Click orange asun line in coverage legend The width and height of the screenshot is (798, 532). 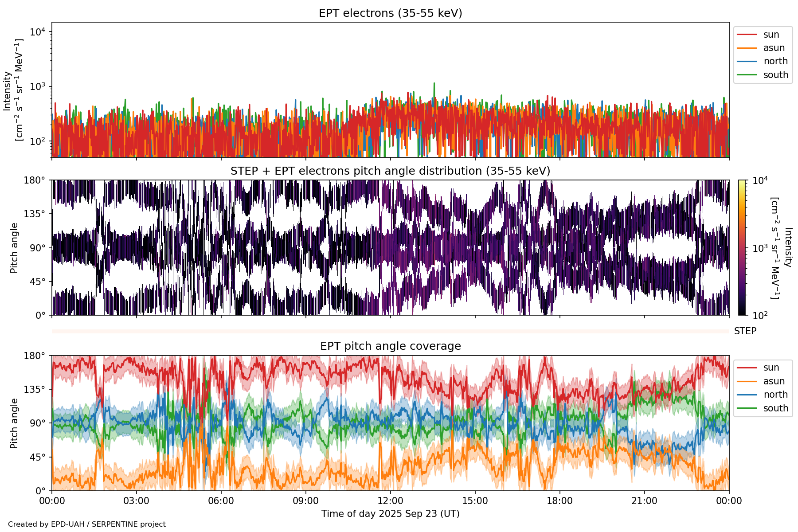pyautogui.click(x=747, y=381)
